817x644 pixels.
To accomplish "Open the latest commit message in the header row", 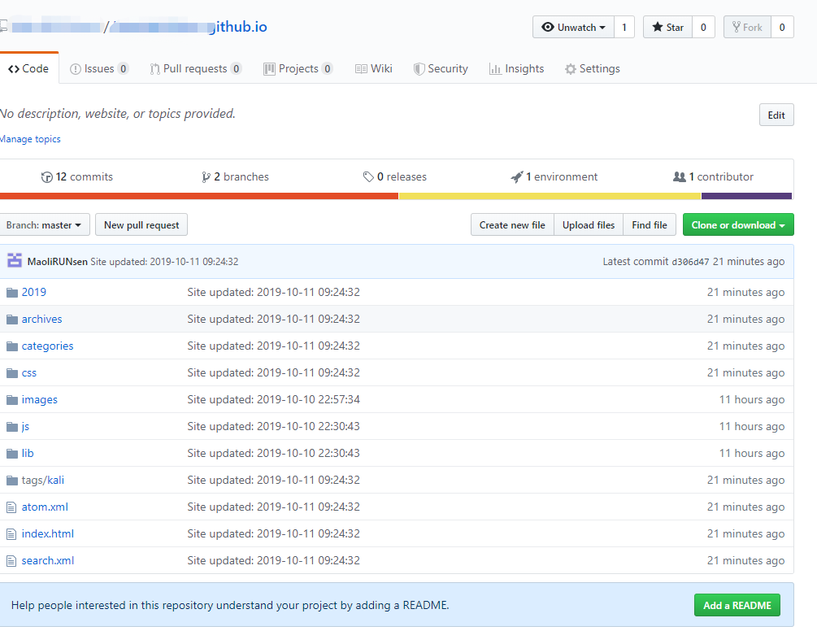I will tap(164, 262).
